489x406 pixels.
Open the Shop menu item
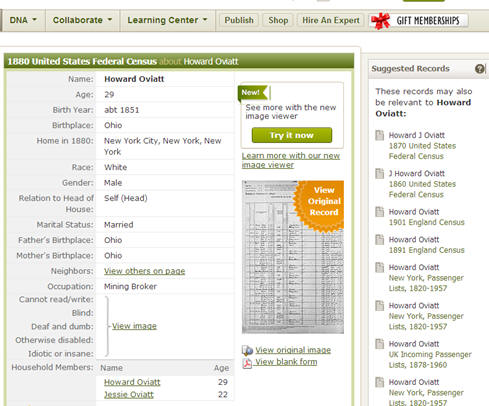(278, 20)
